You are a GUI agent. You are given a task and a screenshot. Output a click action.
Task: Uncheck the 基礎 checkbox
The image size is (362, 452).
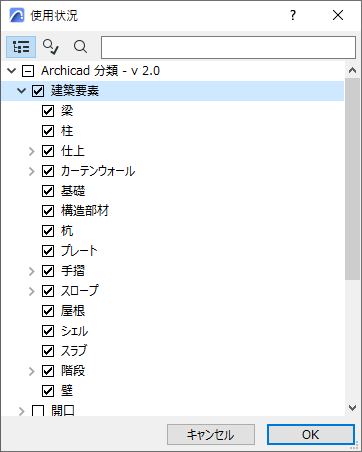click(48, 191)
